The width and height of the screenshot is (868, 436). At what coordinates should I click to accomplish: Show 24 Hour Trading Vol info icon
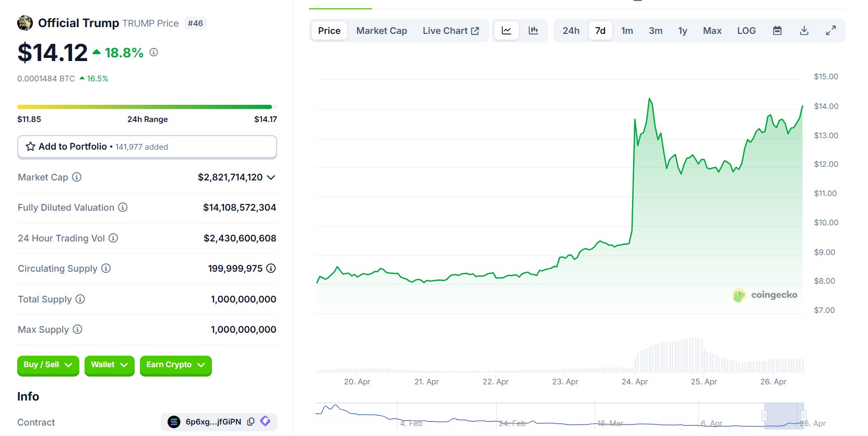point(113,238)
